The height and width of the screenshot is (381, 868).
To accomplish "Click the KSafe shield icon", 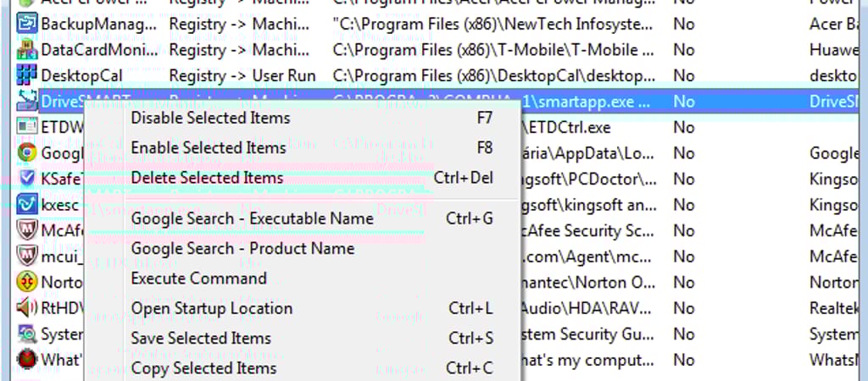I will (26, 179).
